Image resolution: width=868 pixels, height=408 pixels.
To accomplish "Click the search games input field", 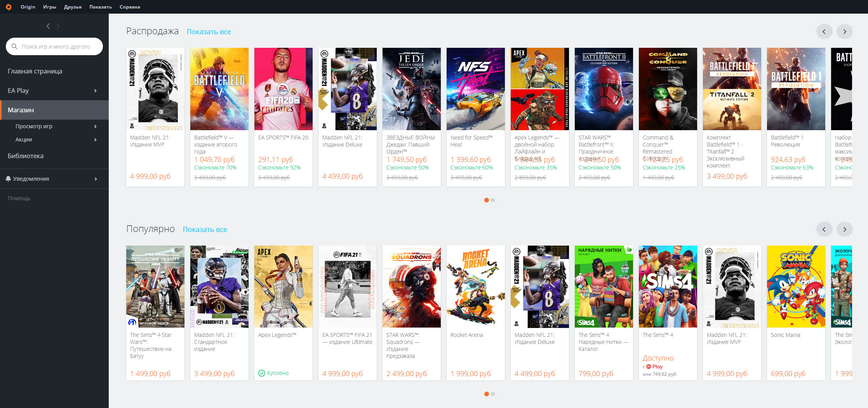I will (54, 46).
